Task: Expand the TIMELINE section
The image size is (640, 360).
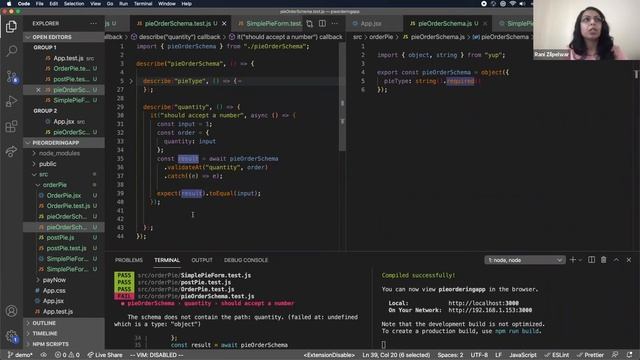Action: 64,333
